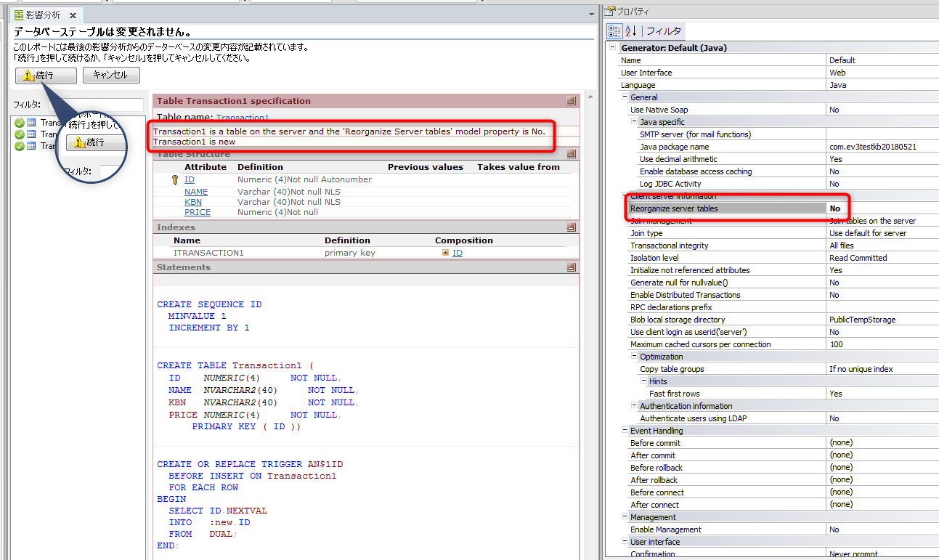Viewport: 939px width, 560px height.
Task: Collapse the Java specific property group
Action: (633, 122)
